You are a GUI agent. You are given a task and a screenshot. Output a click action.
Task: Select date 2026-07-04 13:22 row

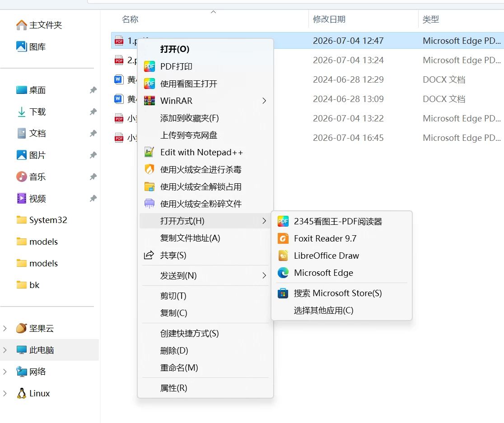(348, 119)
